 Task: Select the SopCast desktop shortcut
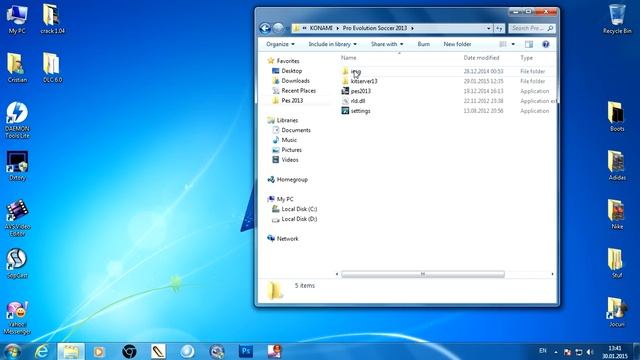17,264
